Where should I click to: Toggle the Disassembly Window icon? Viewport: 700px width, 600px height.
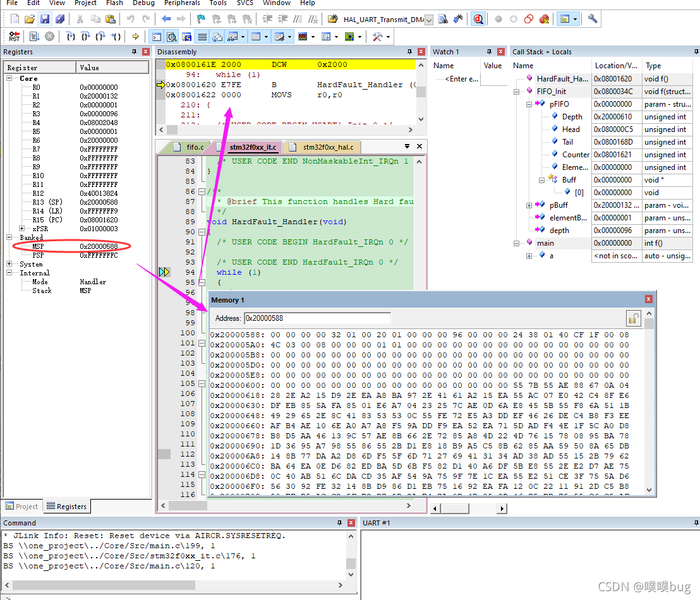coord(171,37)
